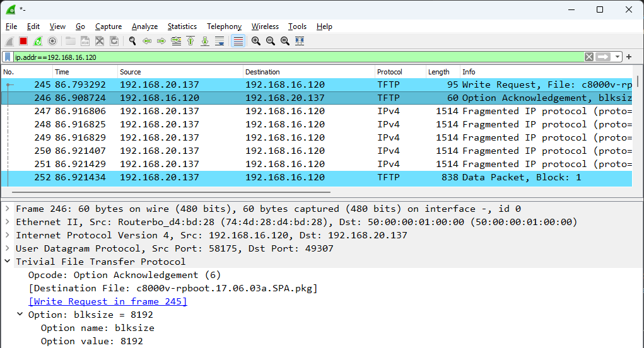644x348 pixels.
Task: Sort packets by Protocol column header
Action: point(401,72)
